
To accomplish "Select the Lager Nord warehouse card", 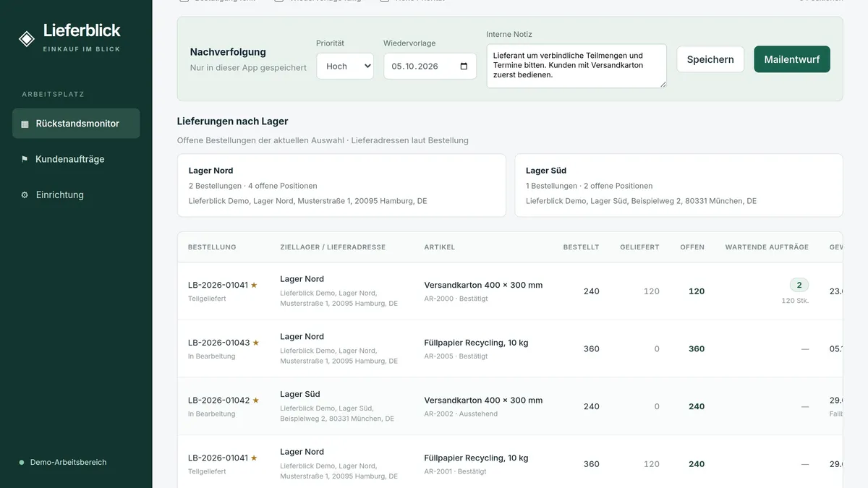I will tap(341, 185).
